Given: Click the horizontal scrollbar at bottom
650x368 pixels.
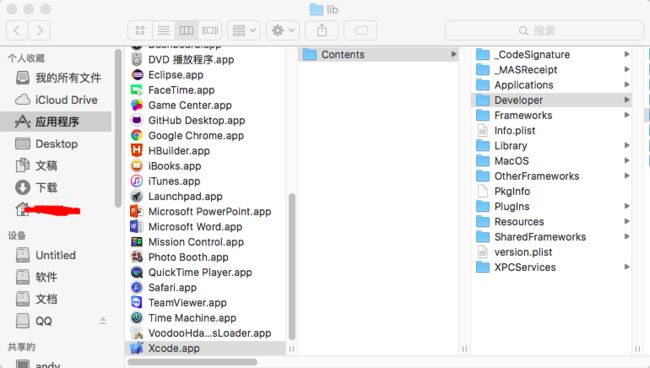Looking at the screenshot, I should tap(192, 362).
